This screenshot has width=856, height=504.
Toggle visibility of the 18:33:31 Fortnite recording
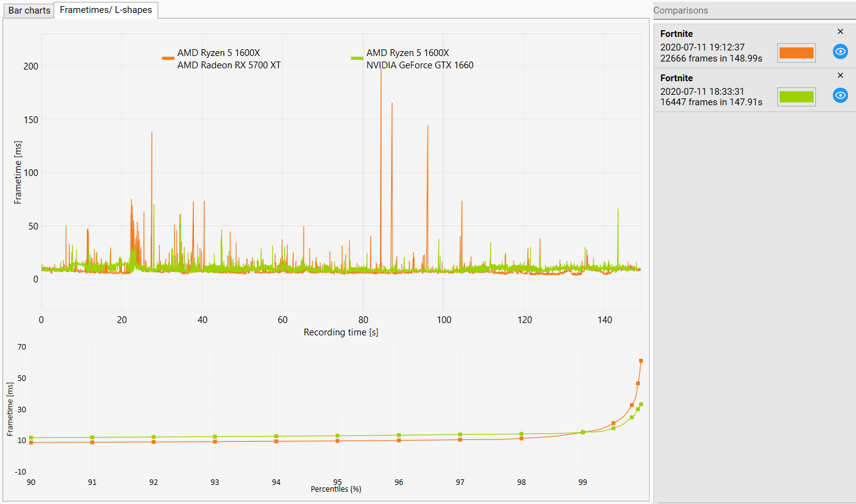point(841,95)
